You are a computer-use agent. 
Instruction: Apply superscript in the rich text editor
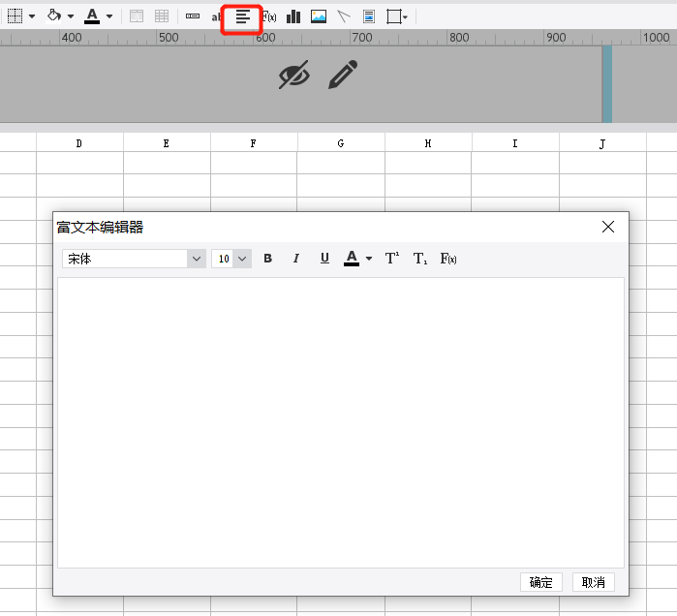392,259
